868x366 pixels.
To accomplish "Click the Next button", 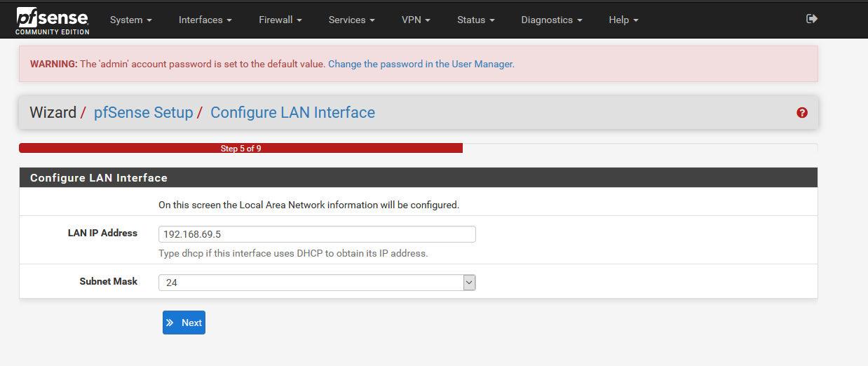I will click(x=184, y=323).
